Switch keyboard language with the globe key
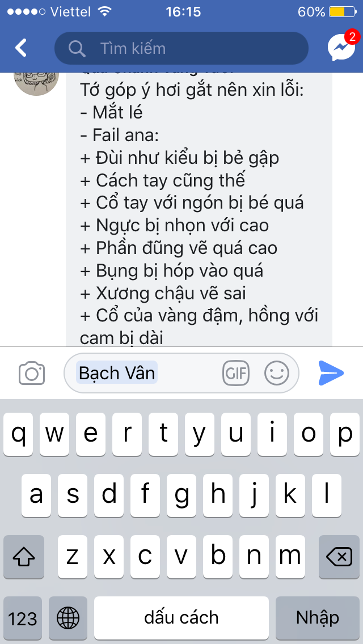Screen dimensions: 363x644 [x=68, y=618]
